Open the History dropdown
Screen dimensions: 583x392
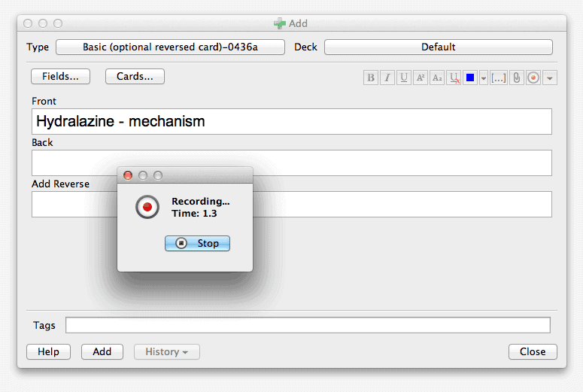pyautogui.click(x=166, y=351)
